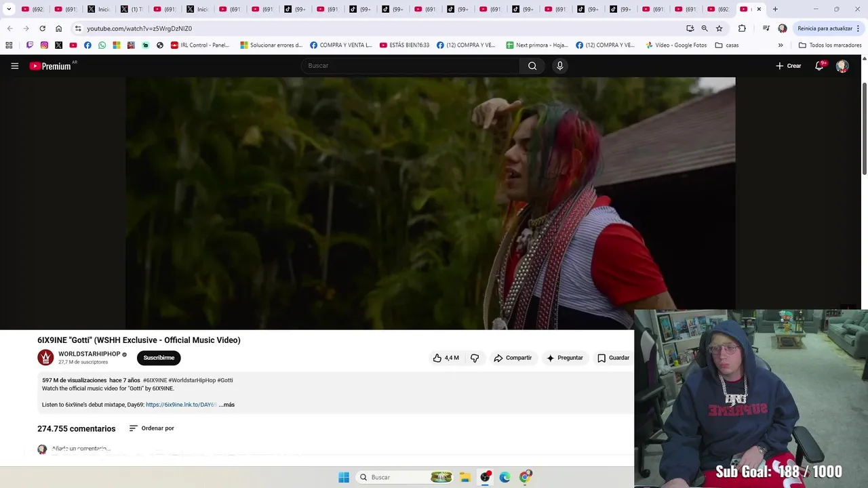This screenshot has width=868, height=488.
Task: Open media controls icon in toolbar
Action: click(x=766, y=28)
